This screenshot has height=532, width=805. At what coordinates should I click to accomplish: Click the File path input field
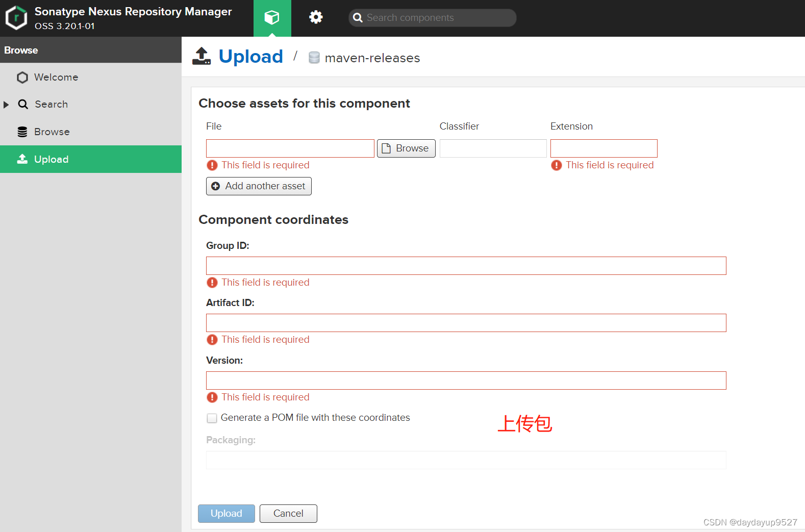tap(290, 148)
